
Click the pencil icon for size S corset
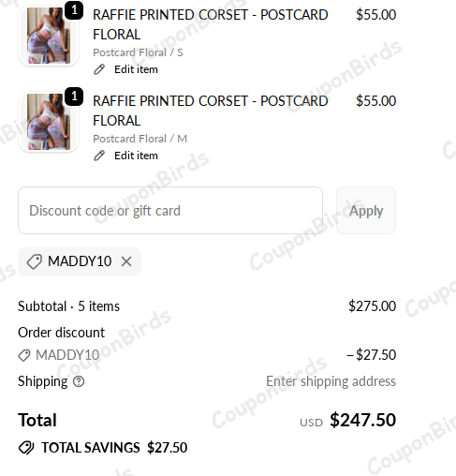pos(99,69)
